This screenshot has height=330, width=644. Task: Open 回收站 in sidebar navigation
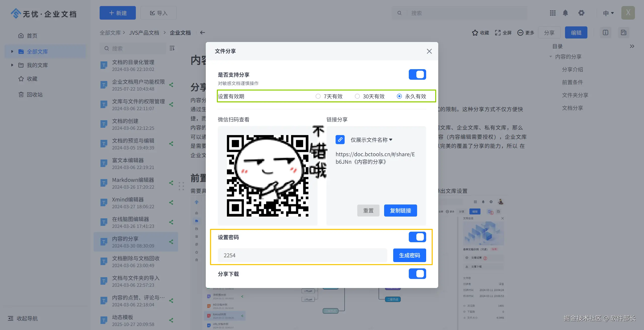pyautogui.click(x=34, y=95)
